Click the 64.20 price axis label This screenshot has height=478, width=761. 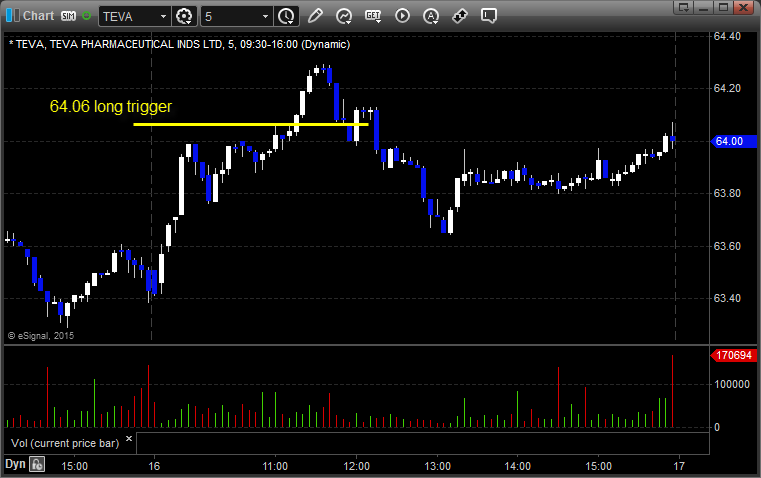(x=727, y=88)
